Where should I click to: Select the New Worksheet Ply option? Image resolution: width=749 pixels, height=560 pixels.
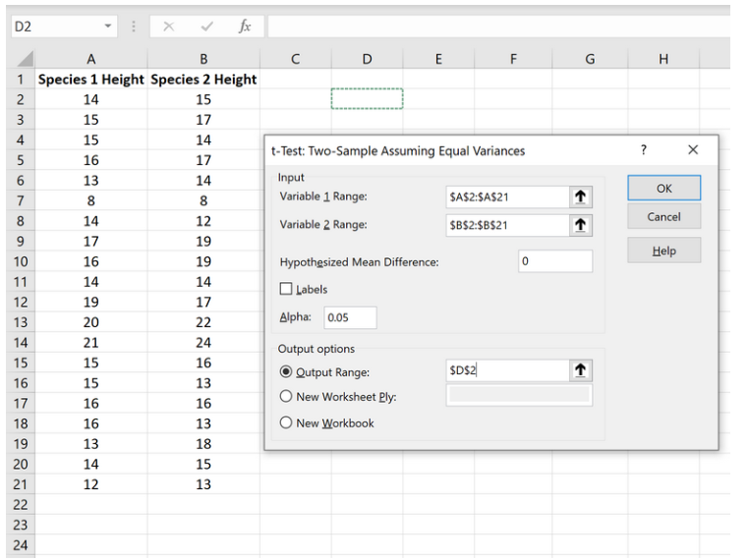coord(286,396)
